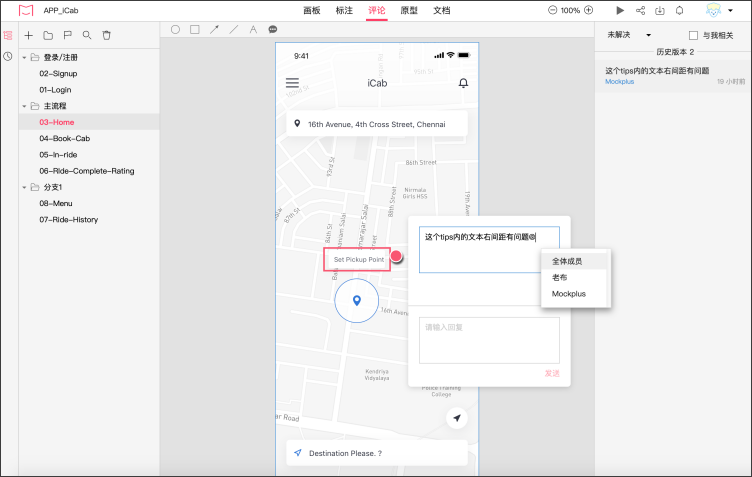Open the 未解决 status filter dropdown
The image size is (752, 477).
pyautogui.click(x=629, y=35)
